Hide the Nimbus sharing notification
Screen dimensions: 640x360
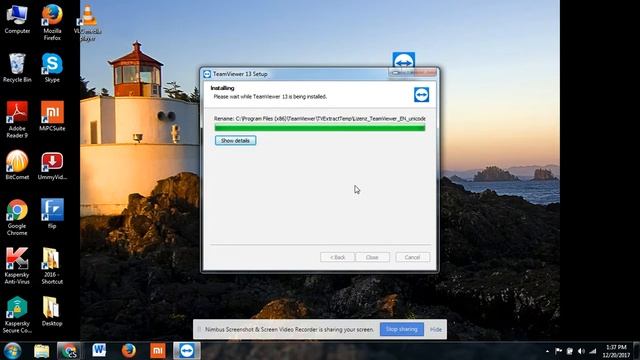pyautogui.click(x=436, y=329)
